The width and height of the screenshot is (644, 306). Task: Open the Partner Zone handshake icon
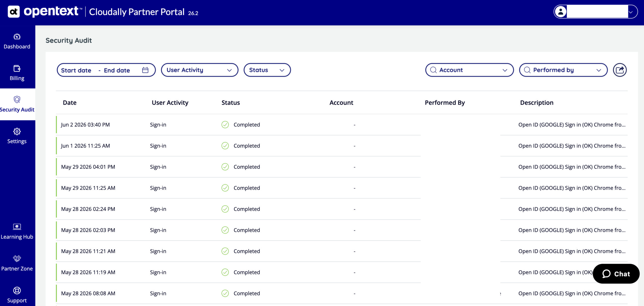click(17, 258)
